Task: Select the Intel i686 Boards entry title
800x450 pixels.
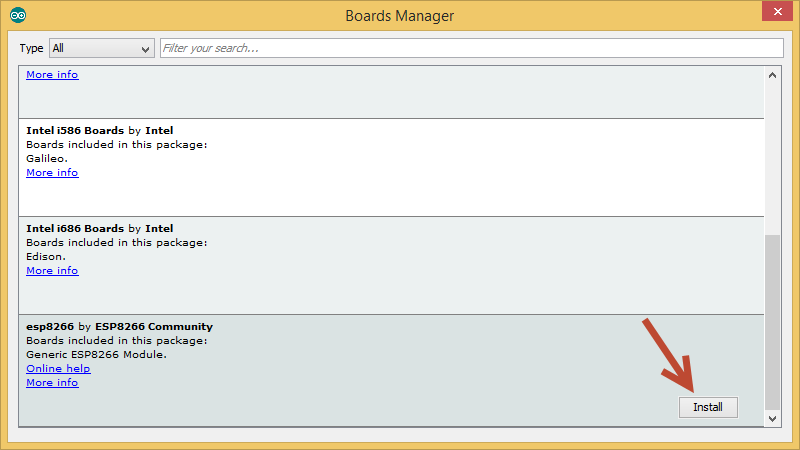Action: (99, 229)
